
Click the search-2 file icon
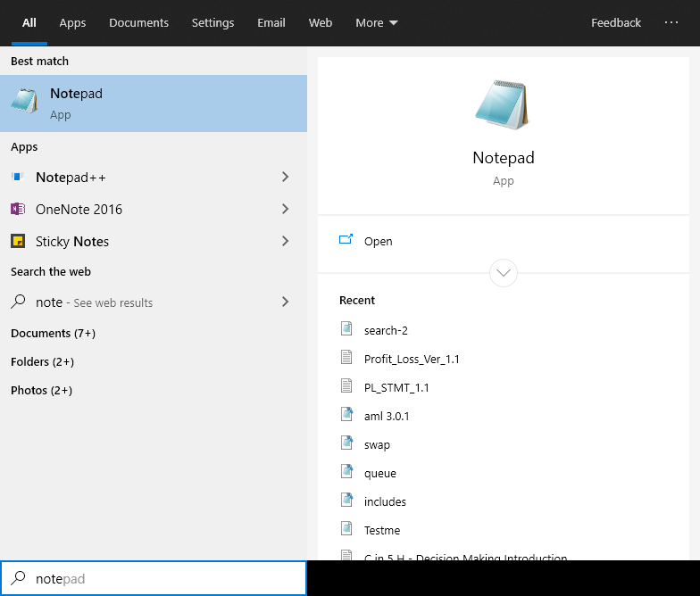pyautogui.click(x=346, y=328)
